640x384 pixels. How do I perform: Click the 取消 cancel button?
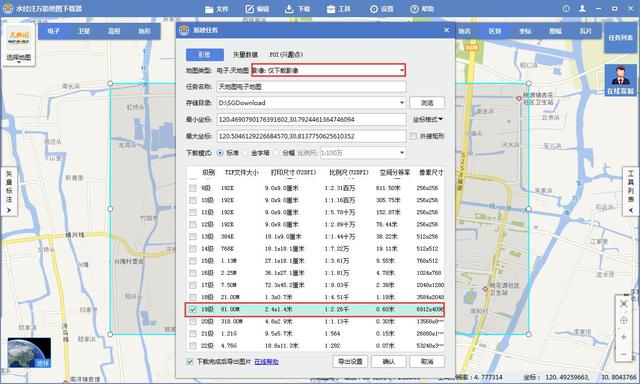[427, 362]
